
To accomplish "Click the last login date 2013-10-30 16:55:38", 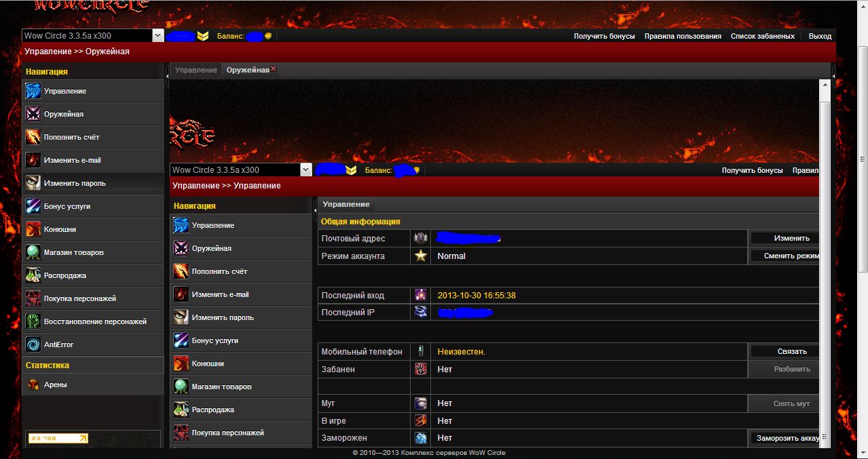I will click(x=476, y=296).
